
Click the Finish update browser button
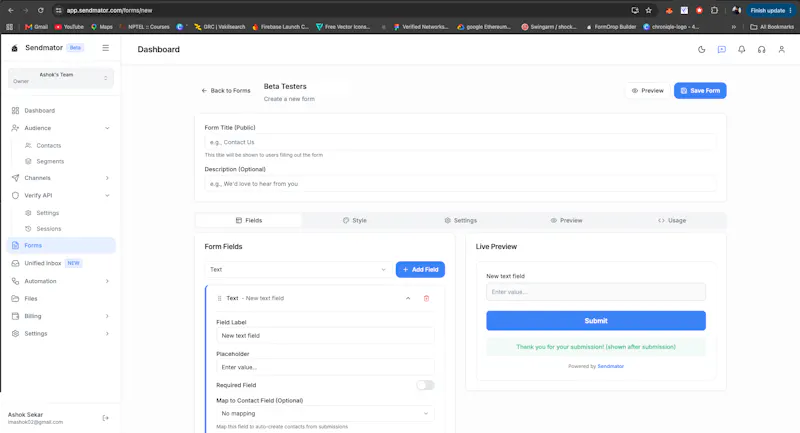coord(770,10)
